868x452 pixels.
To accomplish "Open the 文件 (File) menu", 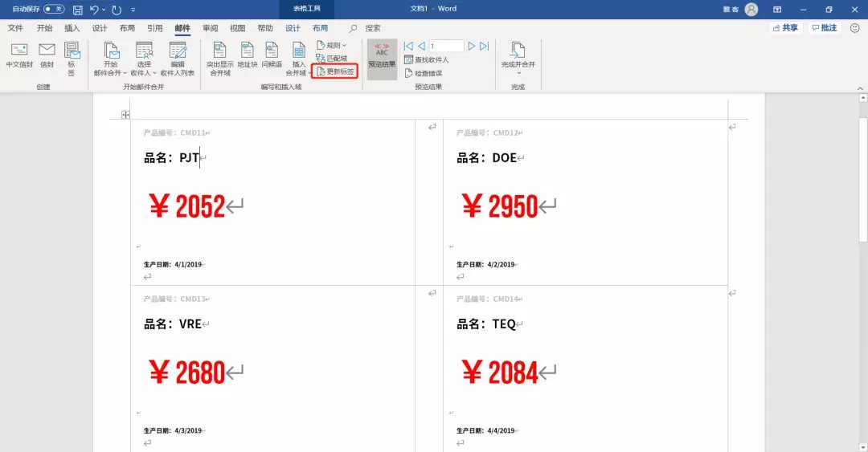I will [x=15, y=28].
